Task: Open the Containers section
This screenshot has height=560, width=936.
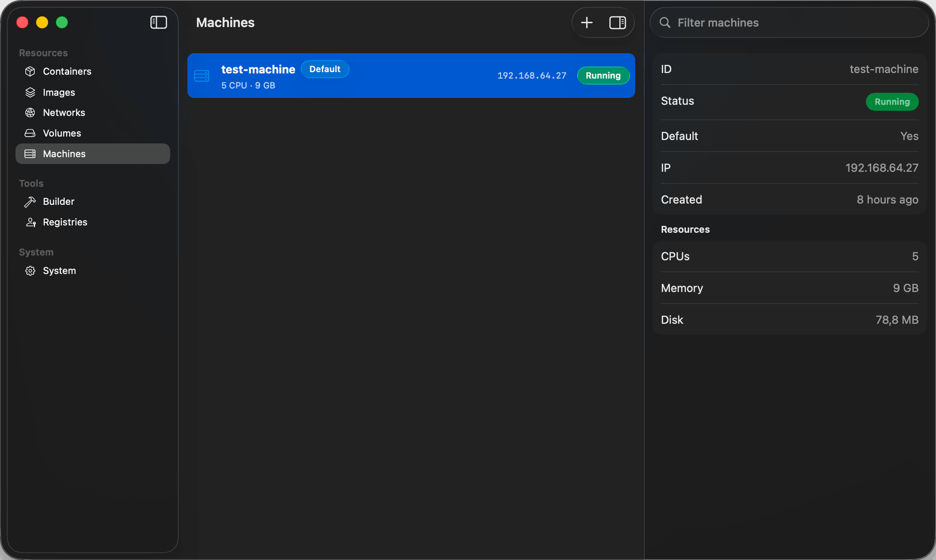Action: click(x=93, y=71)
